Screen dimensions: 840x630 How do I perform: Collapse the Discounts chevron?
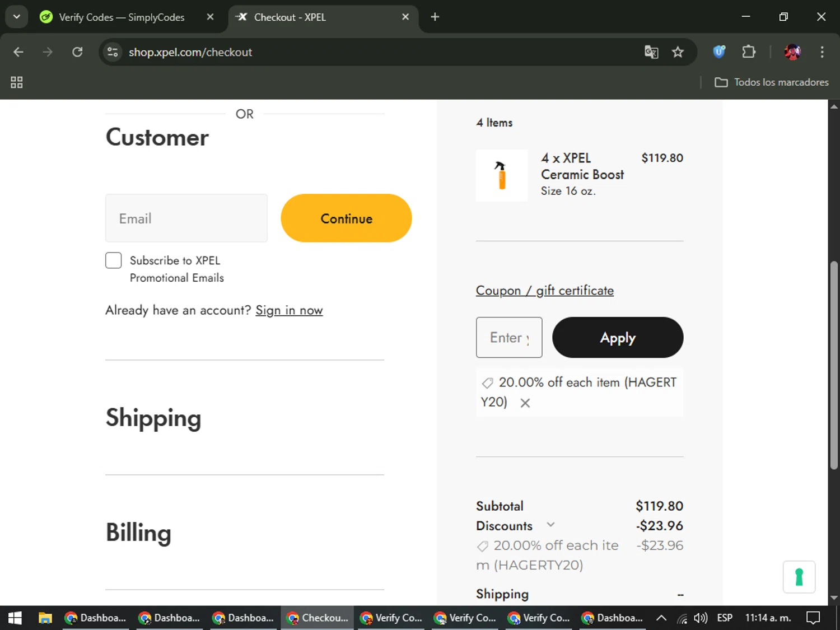[550, 525]
